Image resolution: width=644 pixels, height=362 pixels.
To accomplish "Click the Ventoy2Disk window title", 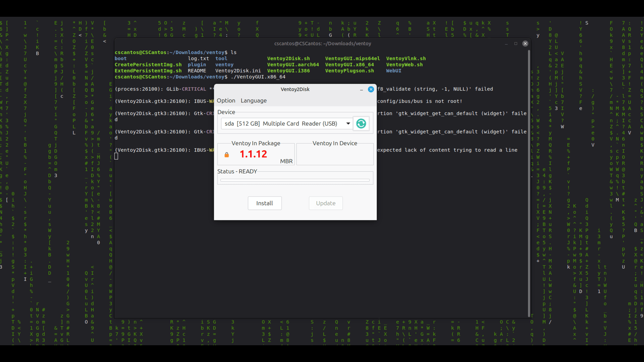I will pos(295,89).
